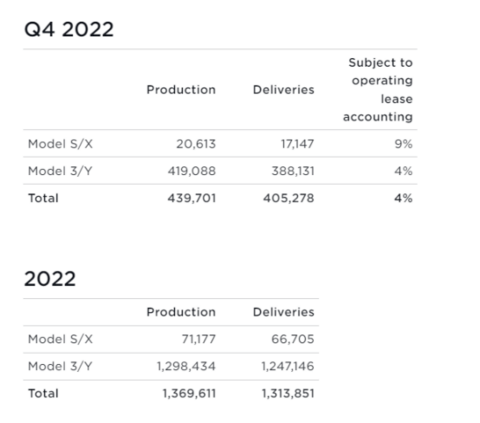Viewport: 480px width, 423px height.
Task: Select the Deliveries header in the 2022 table
Action: 283,312
